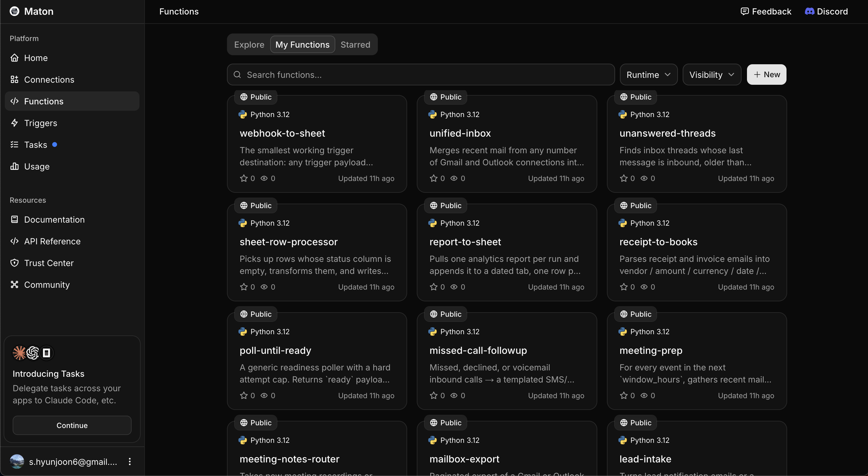Open the meeting-notes-router function
The height and width of the screenshot is (476, 868).
click(x=317, y=449)
